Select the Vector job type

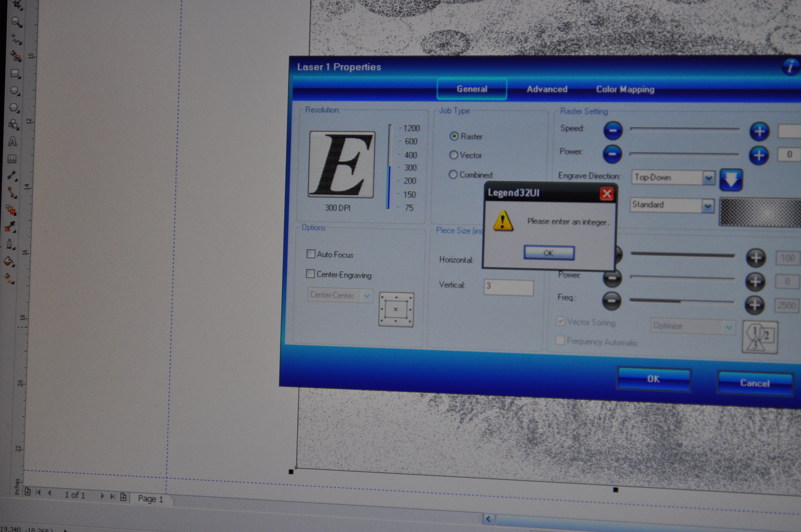tap(454, 155)
